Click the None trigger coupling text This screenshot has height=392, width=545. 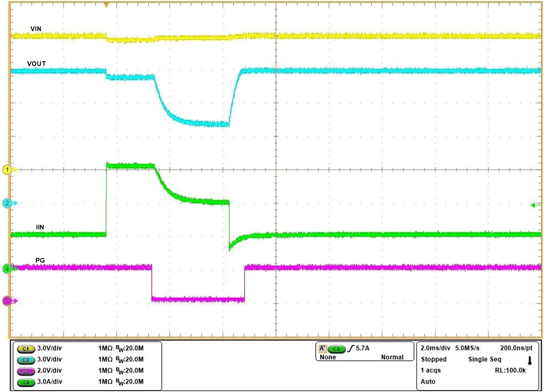[x=328, y=357]
